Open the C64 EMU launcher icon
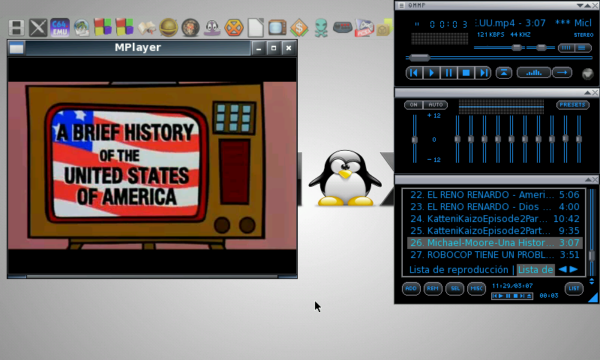Image resolution: width=600 pixels, height=360 pixels. [60, 28]
